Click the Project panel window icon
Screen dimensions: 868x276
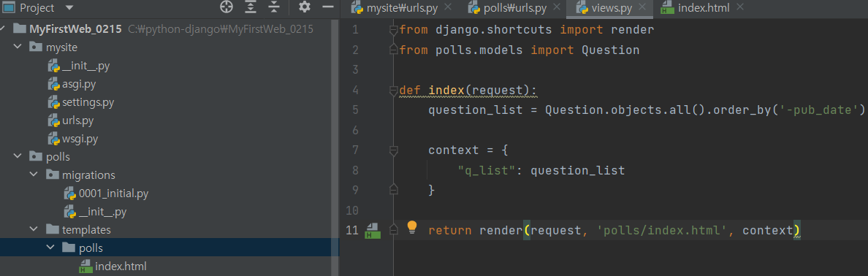pyautogui.click(x=9, y=8)
